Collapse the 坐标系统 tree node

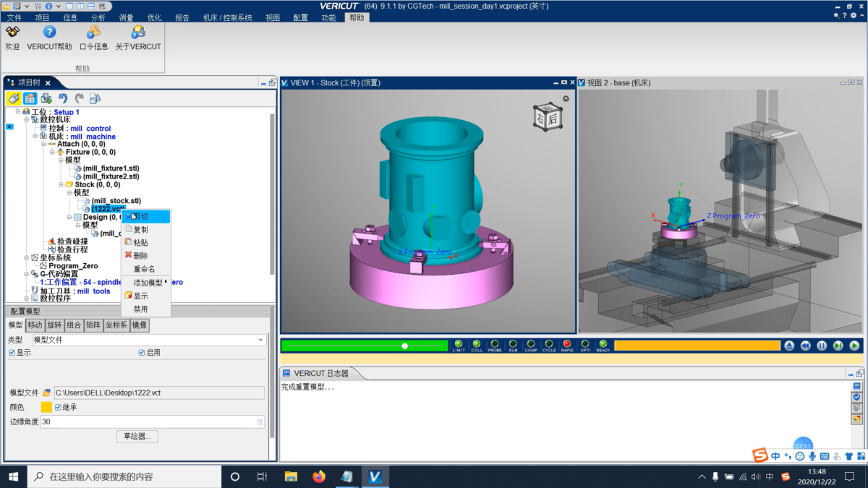pos(27,257)
